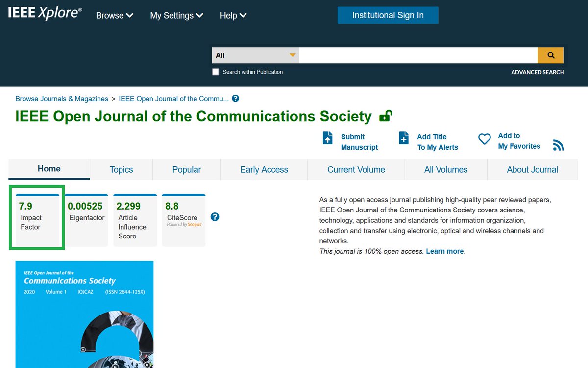The width and height of the screenshot is (588, 368).
Task: Switch to the Home tab
Action: [x=49, y=169]
